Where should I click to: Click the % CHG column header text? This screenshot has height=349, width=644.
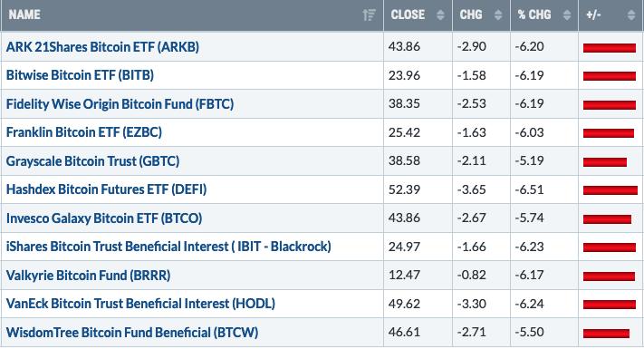[534, 15]
